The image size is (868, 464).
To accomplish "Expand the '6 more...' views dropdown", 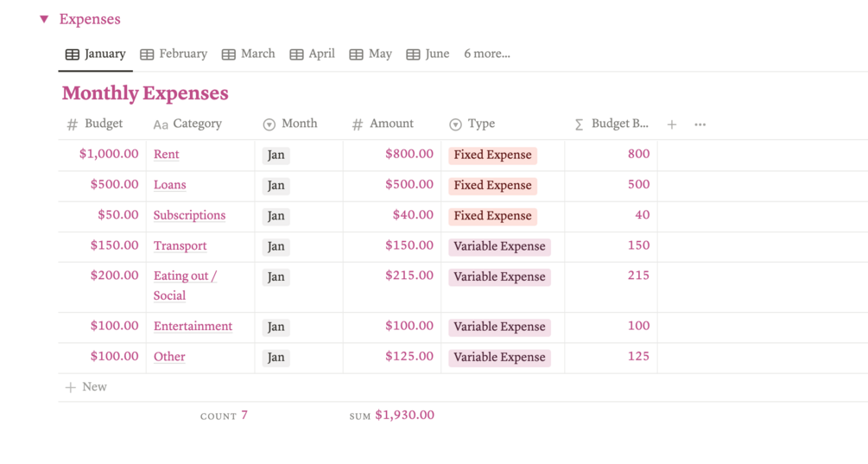I will (x=487, y=54).
